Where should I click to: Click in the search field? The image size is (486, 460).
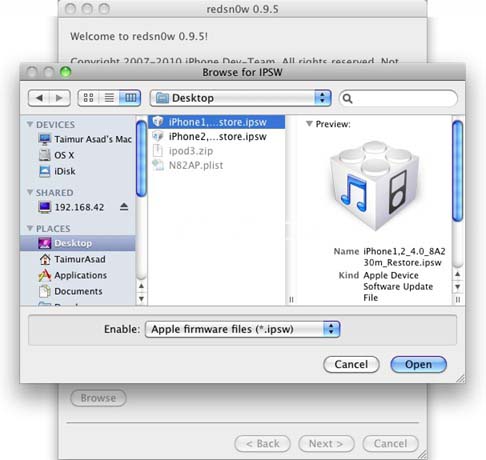398,98
